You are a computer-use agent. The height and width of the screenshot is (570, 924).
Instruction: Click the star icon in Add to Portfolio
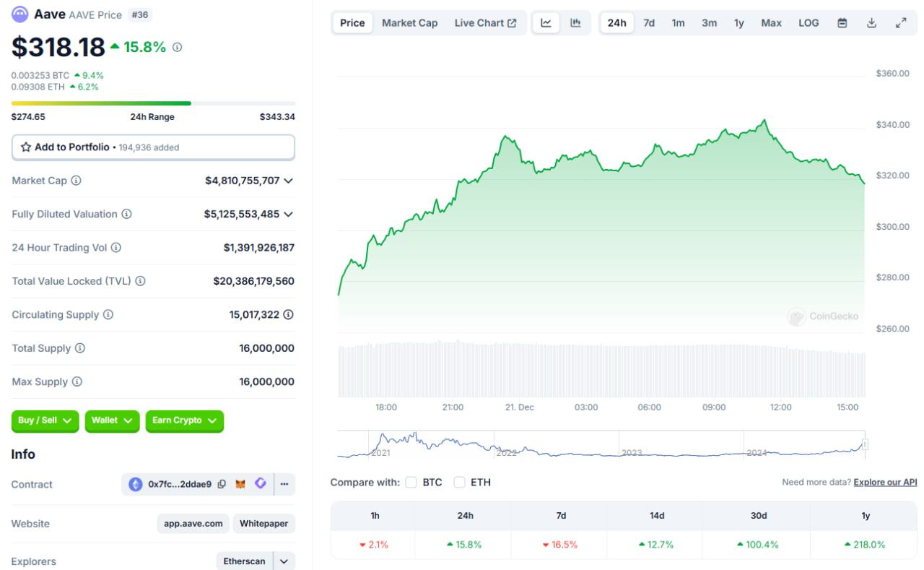point(26,147)
